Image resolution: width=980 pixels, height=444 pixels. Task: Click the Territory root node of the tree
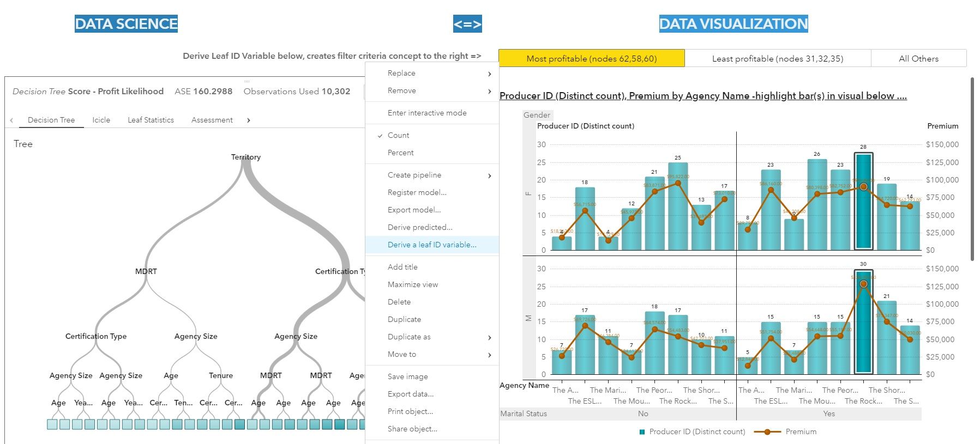pos(246,157)
